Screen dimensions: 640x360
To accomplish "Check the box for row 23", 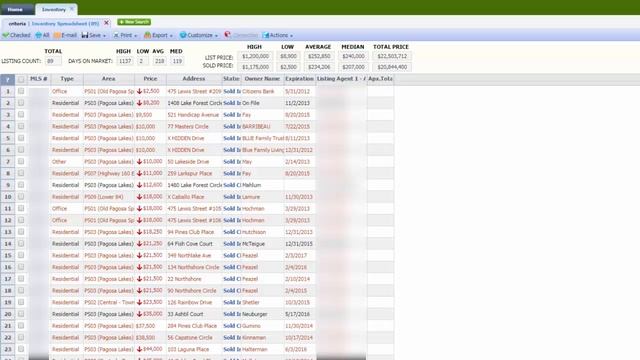I will tap(21, 349).
